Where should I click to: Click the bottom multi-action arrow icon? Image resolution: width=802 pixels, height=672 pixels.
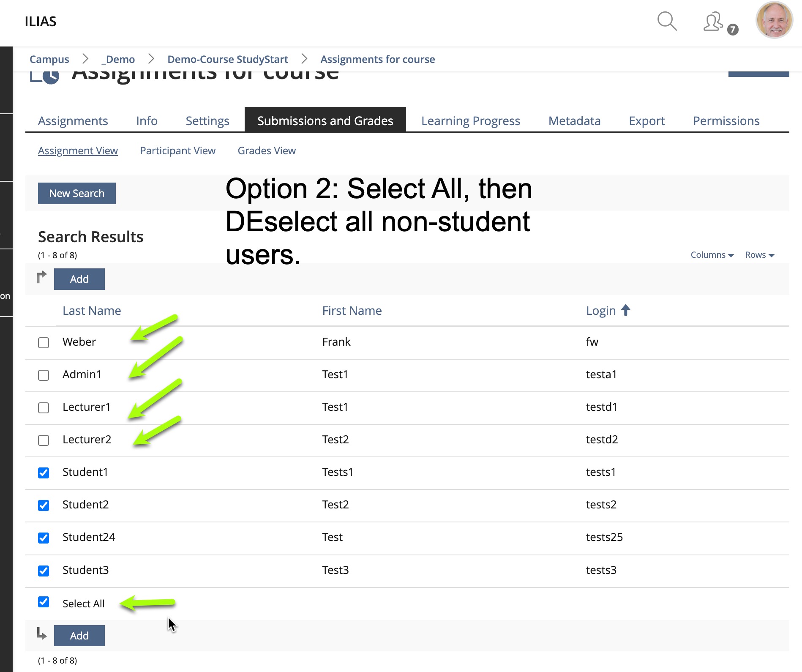click(x=41, y=634)
